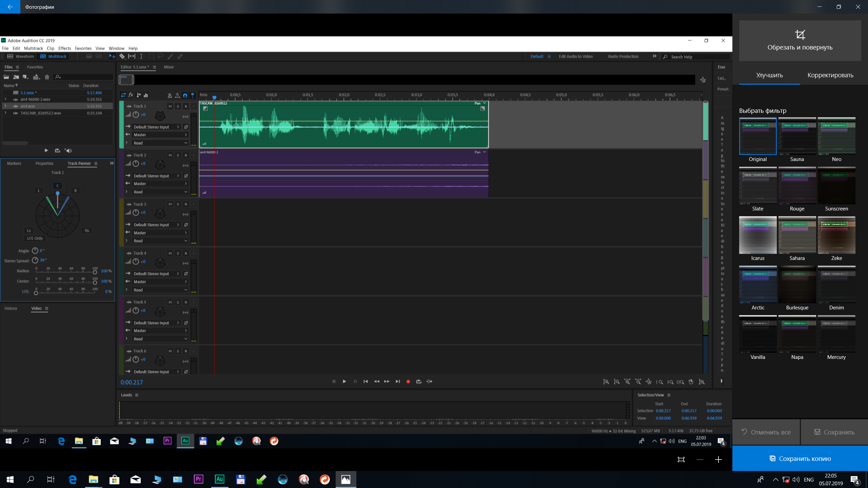Click the LFE slider handle in Track Panner

click(36, 293)
